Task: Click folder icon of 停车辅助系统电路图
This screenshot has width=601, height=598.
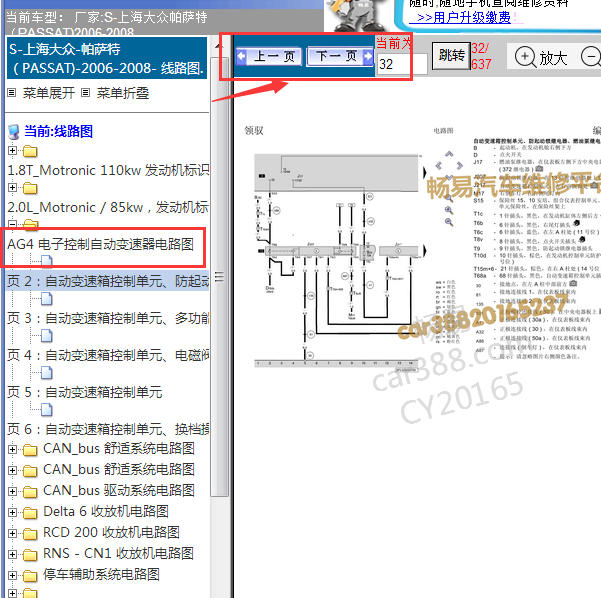Action: pos(30,576)
